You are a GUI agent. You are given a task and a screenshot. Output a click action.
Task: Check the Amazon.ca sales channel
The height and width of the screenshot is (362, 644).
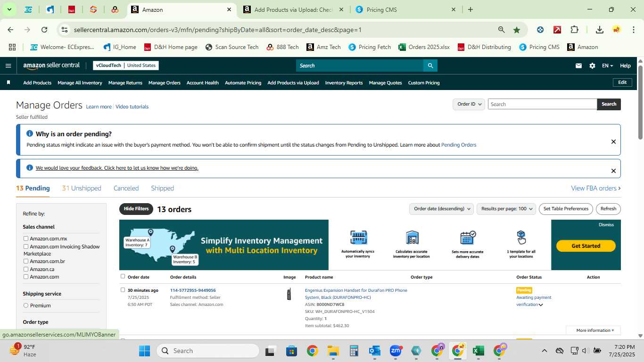point(26,269)
